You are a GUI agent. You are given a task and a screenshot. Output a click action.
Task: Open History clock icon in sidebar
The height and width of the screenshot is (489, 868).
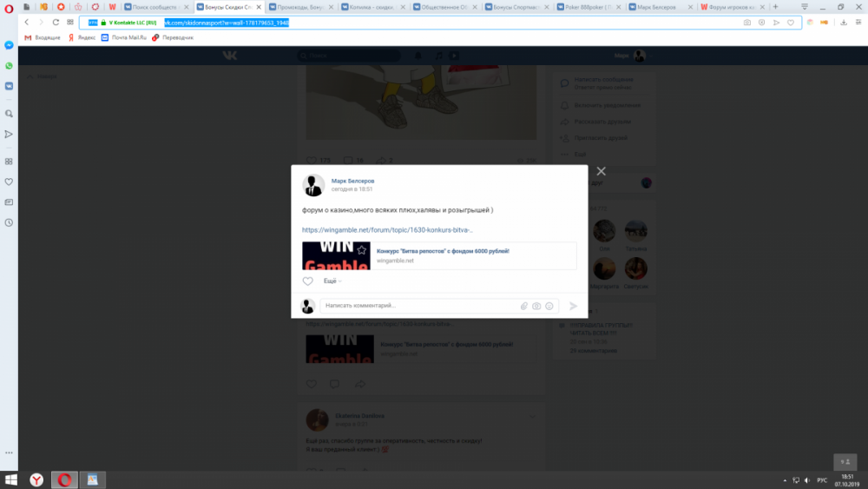pyautogui.click(x=9, y=222)
